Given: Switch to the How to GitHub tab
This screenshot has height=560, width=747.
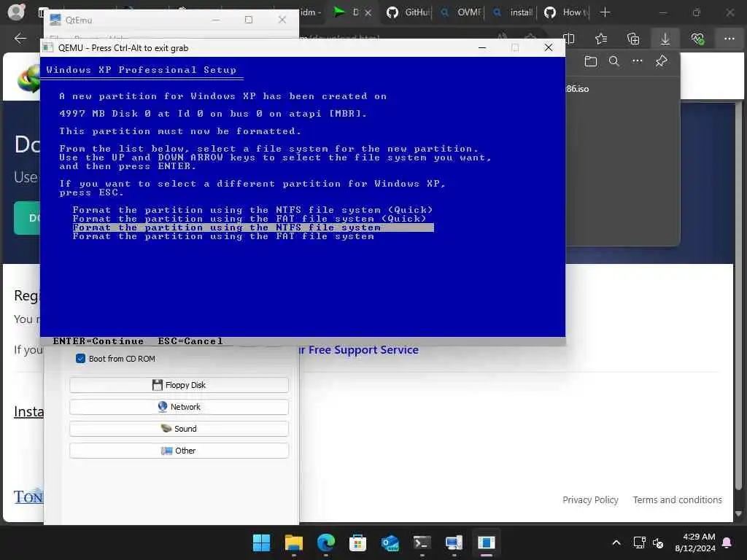Looking at the screenshot, I should pyautogui.click(x=565, y=12).
